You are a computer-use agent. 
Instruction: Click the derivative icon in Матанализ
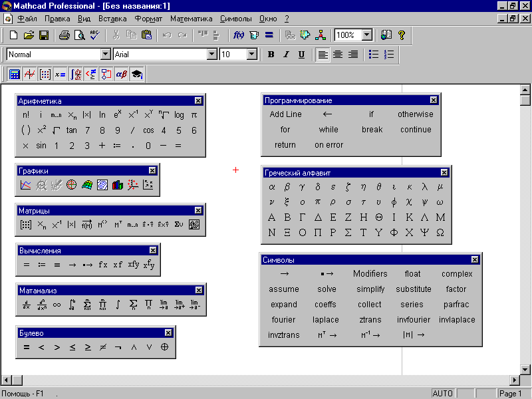[x=27, y=305]
